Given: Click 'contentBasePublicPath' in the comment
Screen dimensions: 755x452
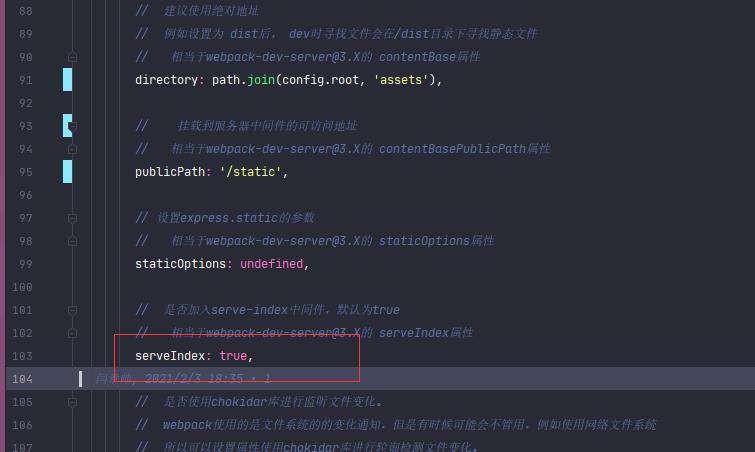Looking at the screenshot, I should (x=452, y=149).
